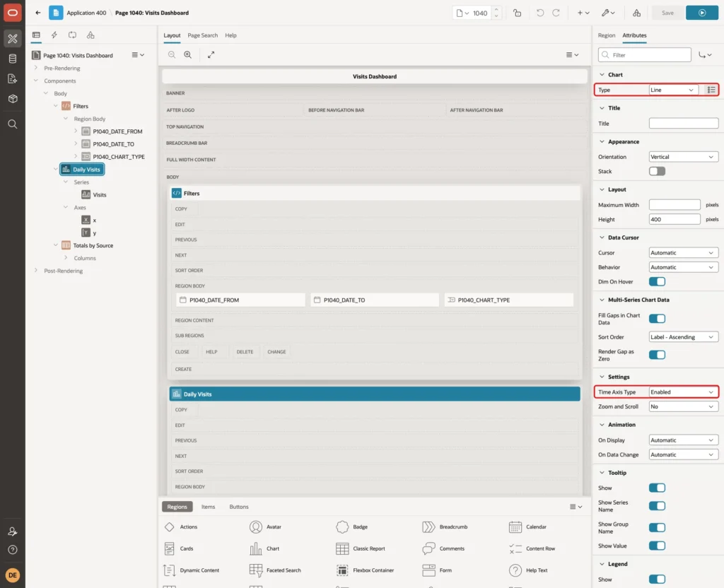This screenshot has width=724, height=588.
Task: Switch to Dynamic Actions lightning tab
Action: click(54, 35)
